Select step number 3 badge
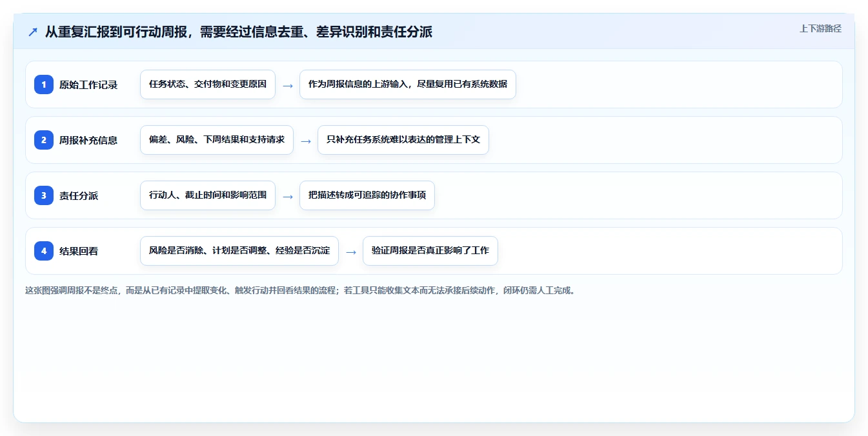The height and width of the screenshot is (436, 868). coord(44,195)
